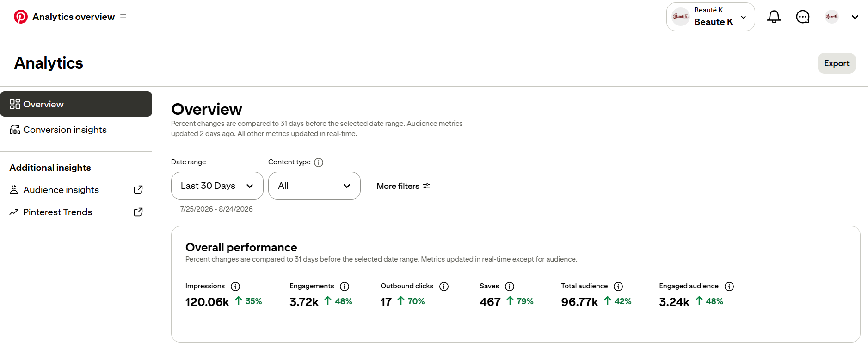Click the Engaged audience info icon
Screen dimensions: 868x362
click(x=729, y=287)
